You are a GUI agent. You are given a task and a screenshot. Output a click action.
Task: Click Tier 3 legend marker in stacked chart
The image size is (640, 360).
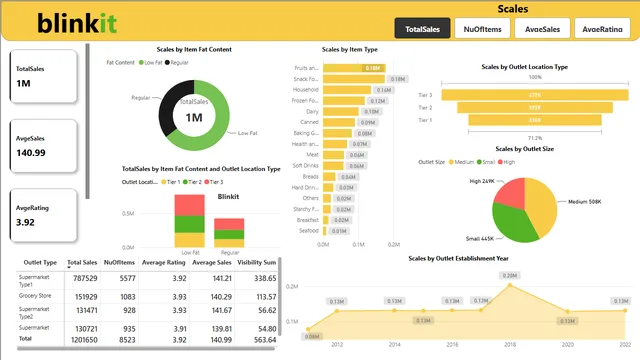[207, 182]
